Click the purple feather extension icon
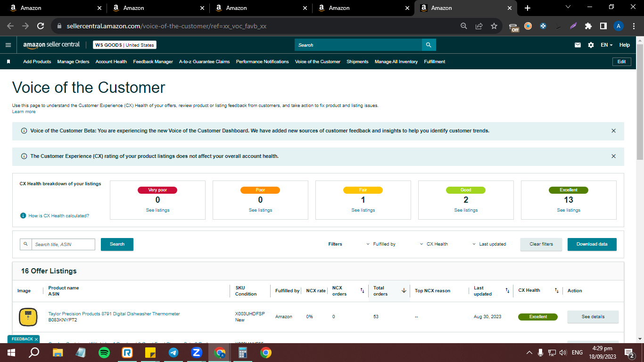Viewport: 644px width, 362px height. (x=573, y=26)
